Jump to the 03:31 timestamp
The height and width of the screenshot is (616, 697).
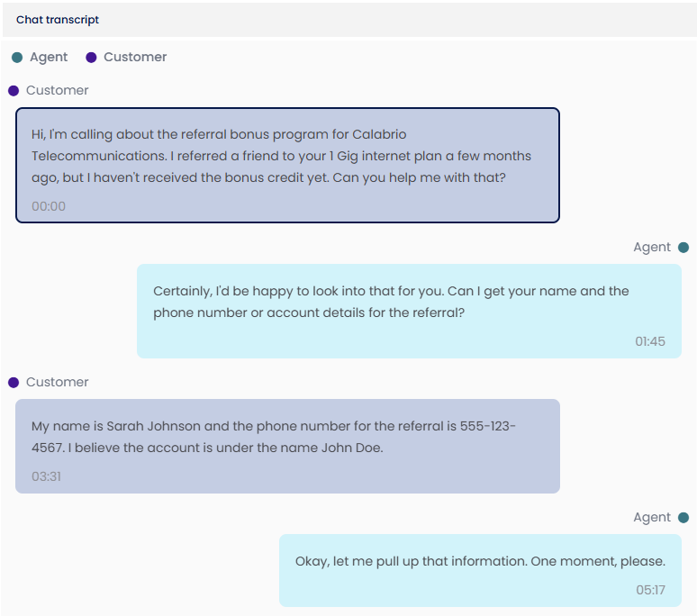[46, 476]
